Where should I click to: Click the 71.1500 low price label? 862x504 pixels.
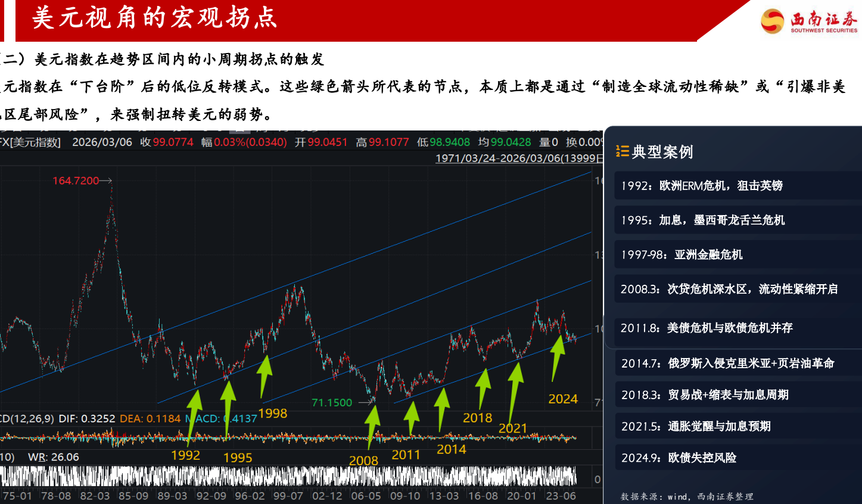point(332,403)
